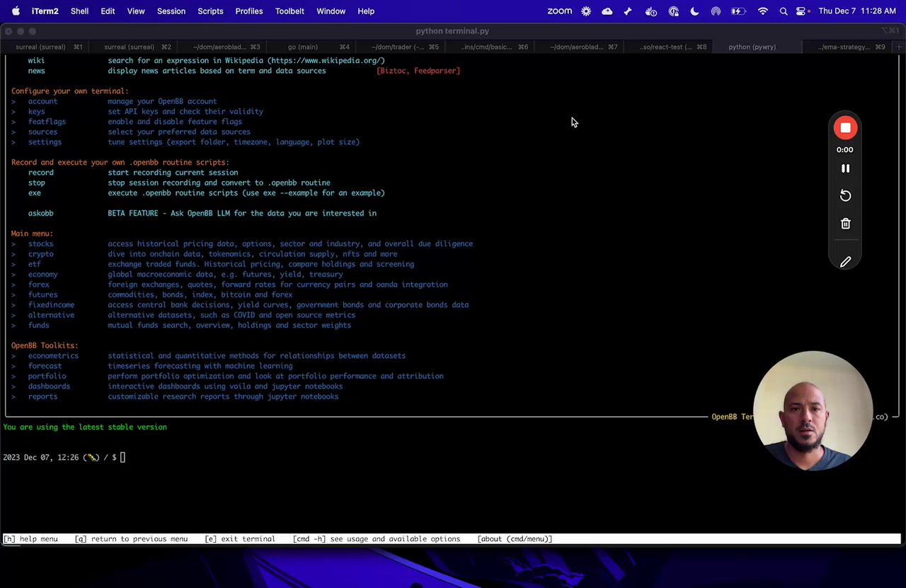Click the 'reports' toolkit entry
906x588 pixels.
tap(42, 396)
